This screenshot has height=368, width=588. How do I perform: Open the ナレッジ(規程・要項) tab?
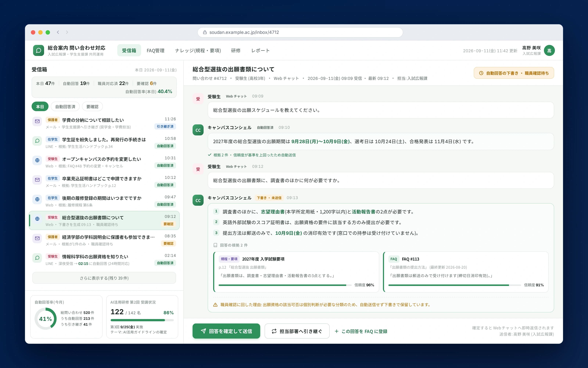point(198,50)
